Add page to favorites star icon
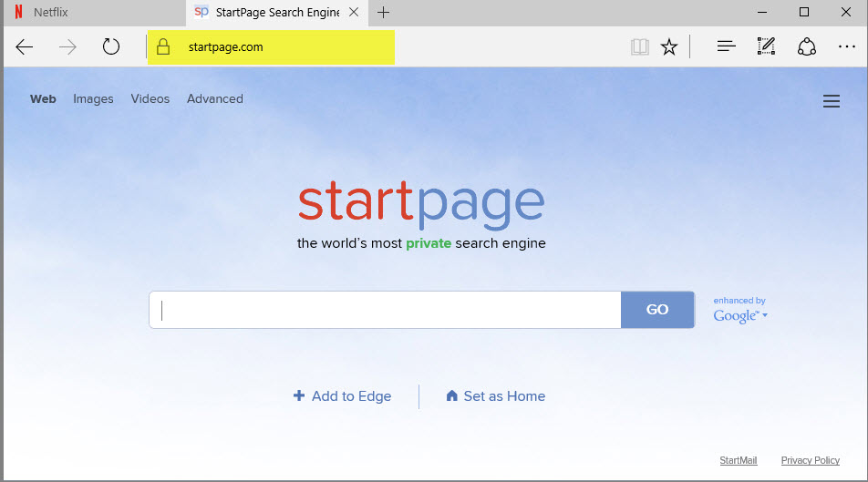This screenshot has height=482, width=868. [x=669, y=46]
